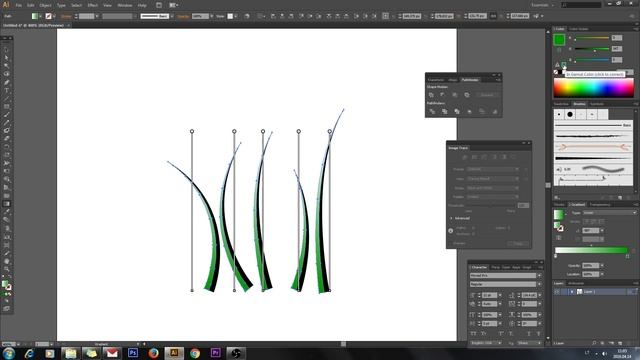Toggle visibility of Layer 1
The image size is (640, 360).
click(557, 291)
